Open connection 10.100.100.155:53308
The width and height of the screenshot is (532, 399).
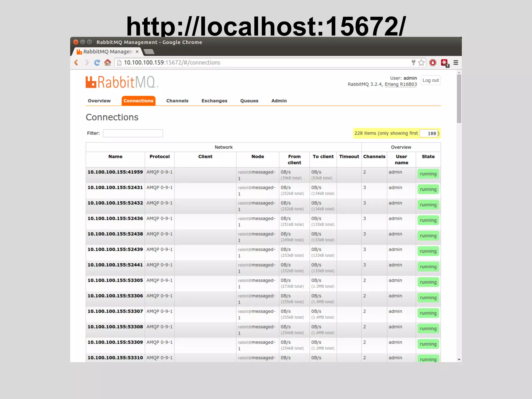(x=115, y=327)
